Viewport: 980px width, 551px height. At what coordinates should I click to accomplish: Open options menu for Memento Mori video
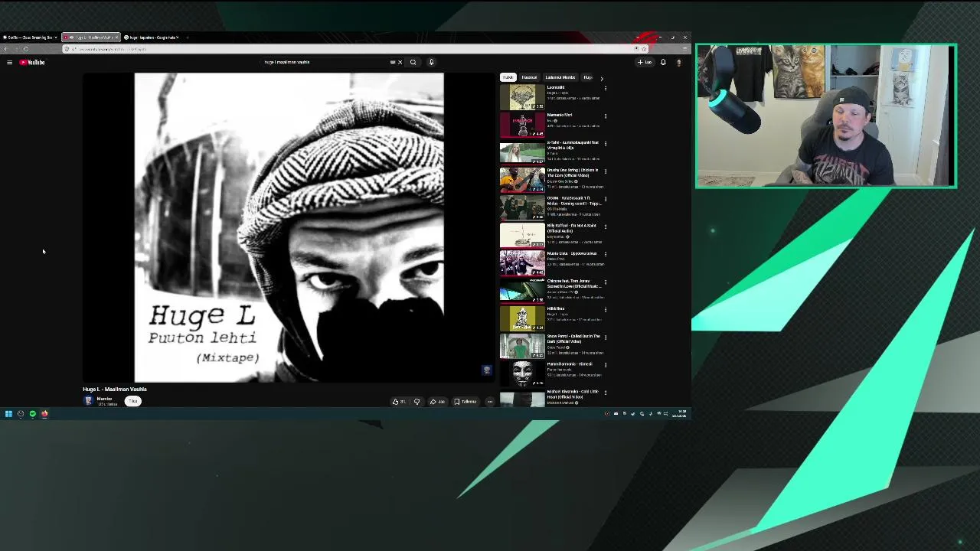pos(606,116)
